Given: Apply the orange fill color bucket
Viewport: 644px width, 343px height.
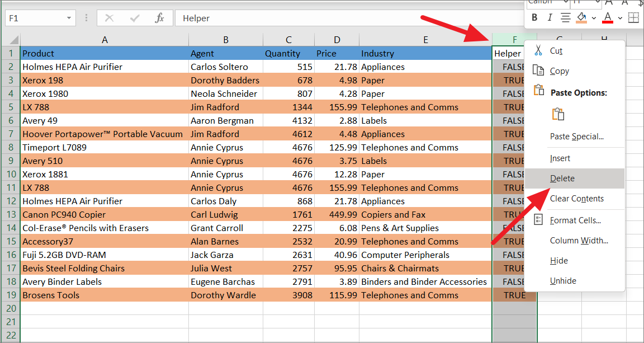Looking at the screenshot, I should click(x=581, y=18).
